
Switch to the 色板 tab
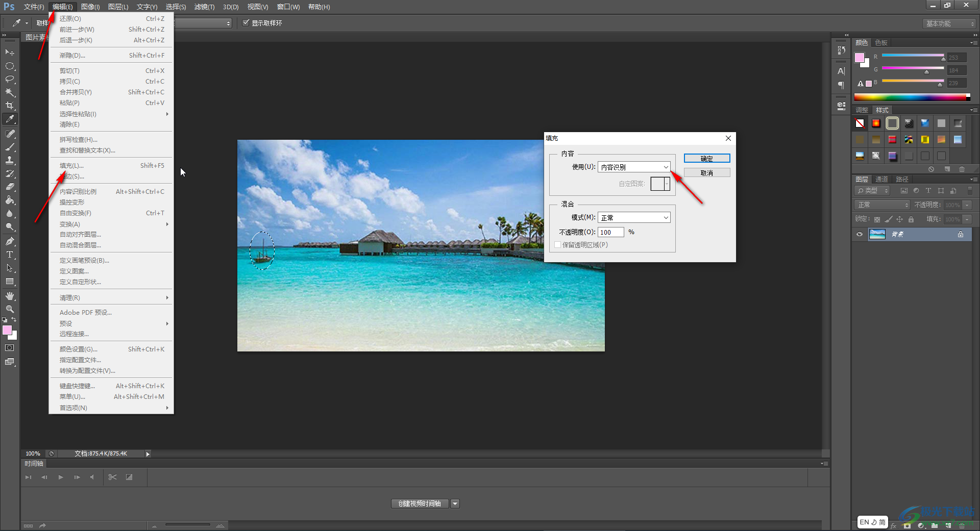pyautogui.click(x=881, y=42)
